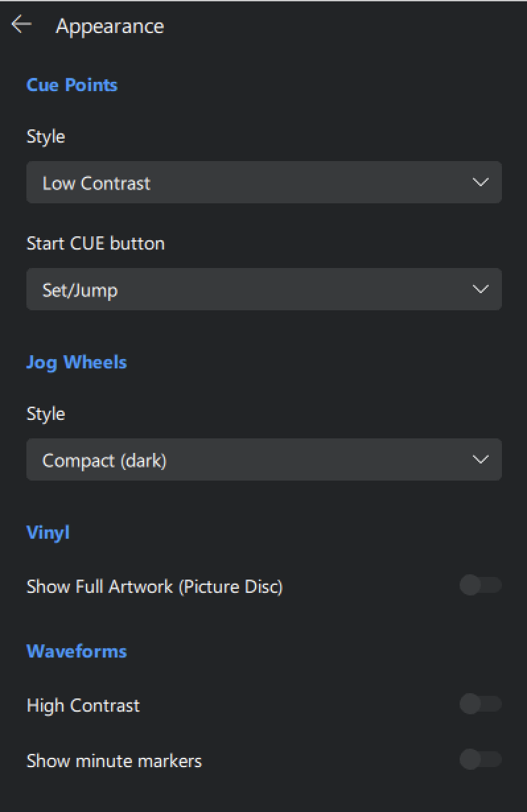Screen dimensions: 527x812
Task: Select the Jog Wheels section header
Action: click(x=76, y=362)
